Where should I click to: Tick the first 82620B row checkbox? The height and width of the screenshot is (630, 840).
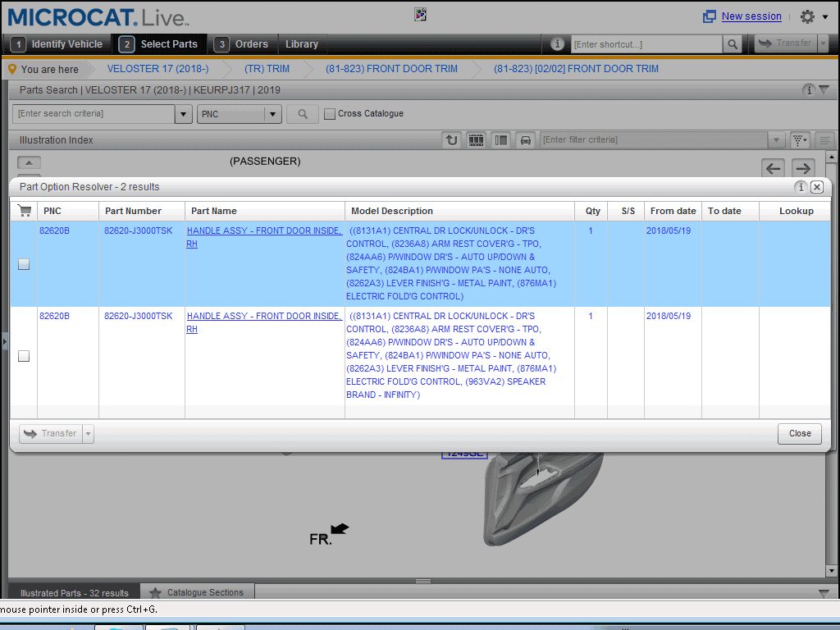click(24, 264)
